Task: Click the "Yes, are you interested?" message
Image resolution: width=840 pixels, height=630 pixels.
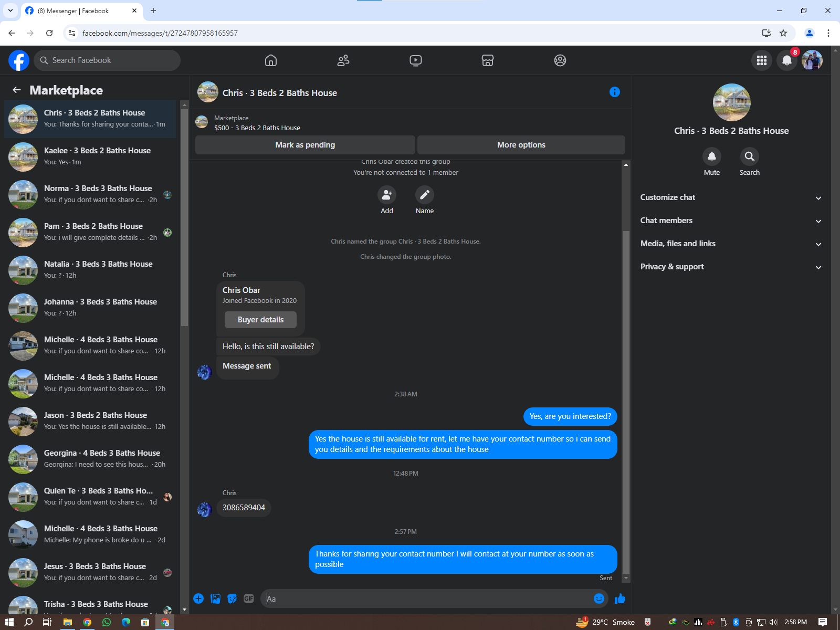Action: click(x=570, y=416)
